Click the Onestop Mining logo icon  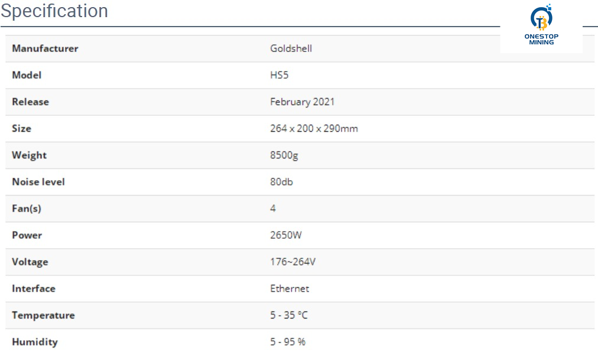541,18
